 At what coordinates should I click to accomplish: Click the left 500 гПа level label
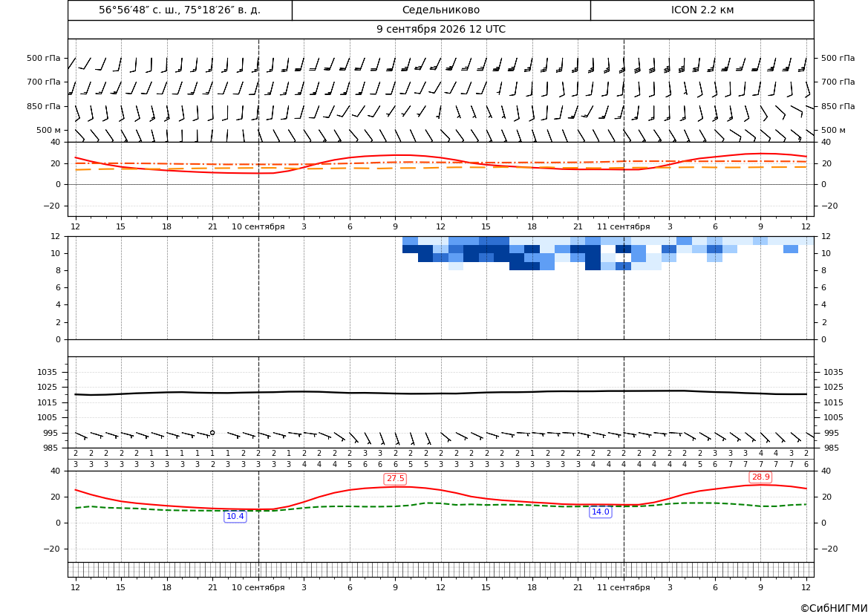tap(44, 58)
